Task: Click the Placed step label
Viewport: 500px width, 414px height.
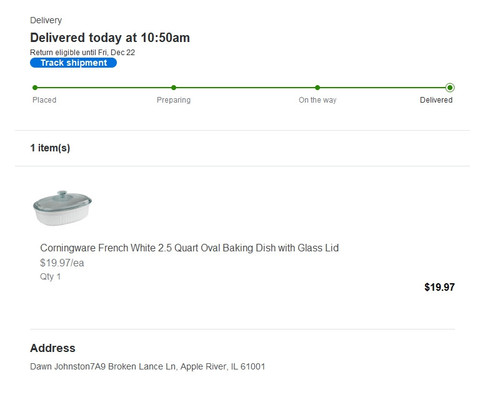Action: (44, 100)
